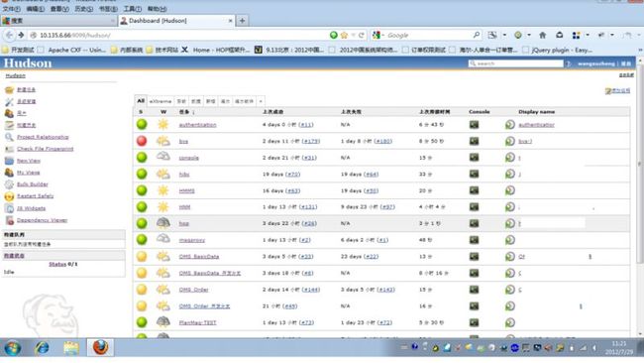Open the Windows Start button
Screen dimensions: 644x363
[12, 348]
